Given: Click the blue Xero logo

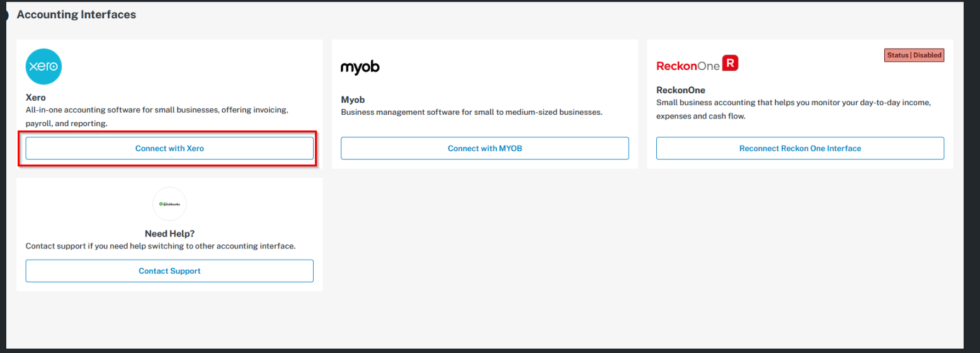Looking at the screenshot, I should tap(43, 67).
